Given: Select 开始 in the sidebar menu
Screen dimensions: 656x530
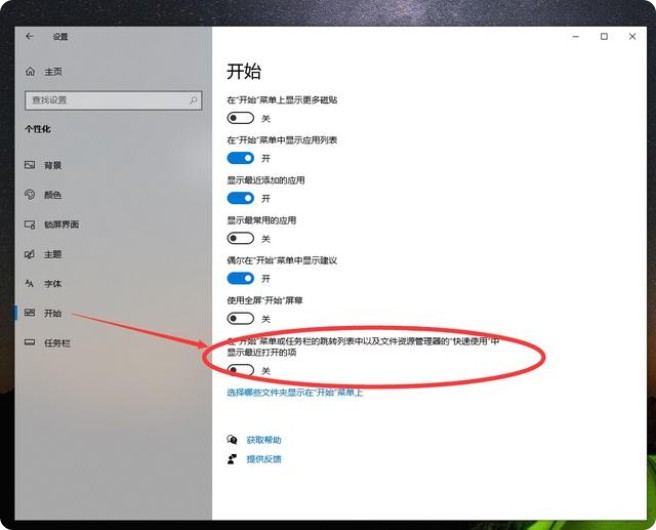Looking at the screenshot, I should (x=52, y=313).
